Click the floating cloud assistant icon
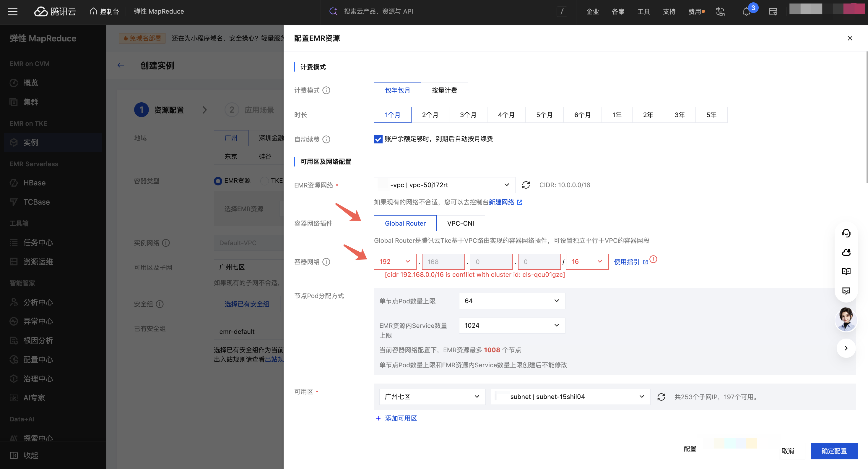Viewport: 868px width, 469px height. (x=846, y=252)
